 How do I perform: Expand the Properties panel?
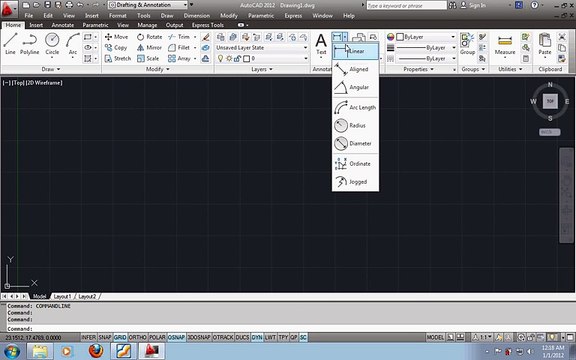(x=418, y=69)
